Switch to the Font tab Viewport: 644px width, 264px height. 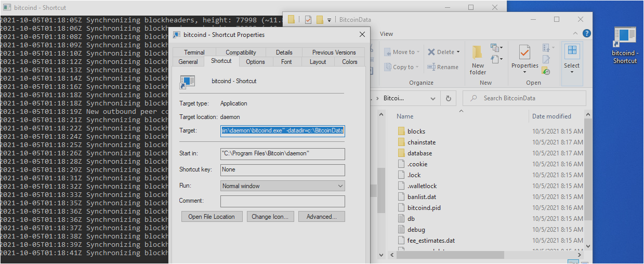click(286, 62)
